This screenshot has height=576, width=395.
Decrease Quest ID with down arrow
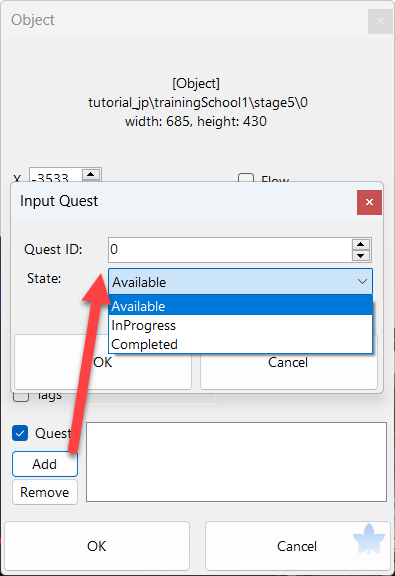(x=360, y=255)
